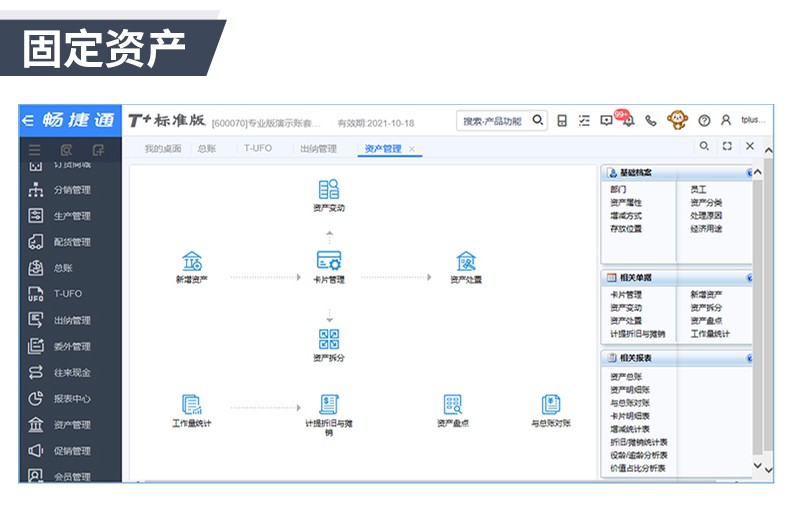Open 往来现金 in the sidebar

(x=71, y=373)
